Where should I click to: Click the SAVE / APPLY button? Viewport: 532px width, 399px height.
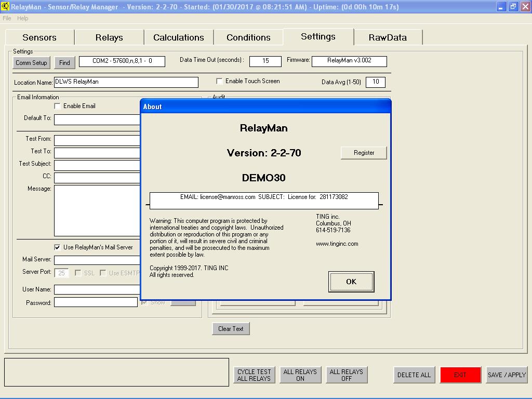point(507,375)
